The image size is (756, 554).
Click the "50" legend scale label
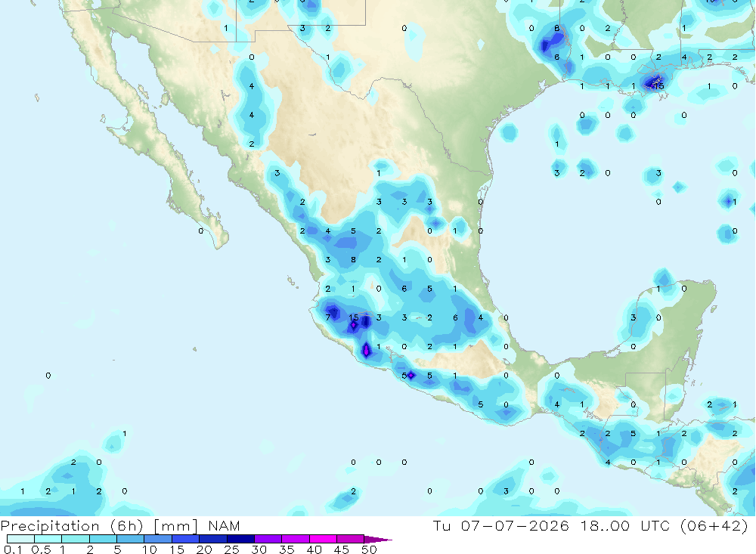point(370,549)
